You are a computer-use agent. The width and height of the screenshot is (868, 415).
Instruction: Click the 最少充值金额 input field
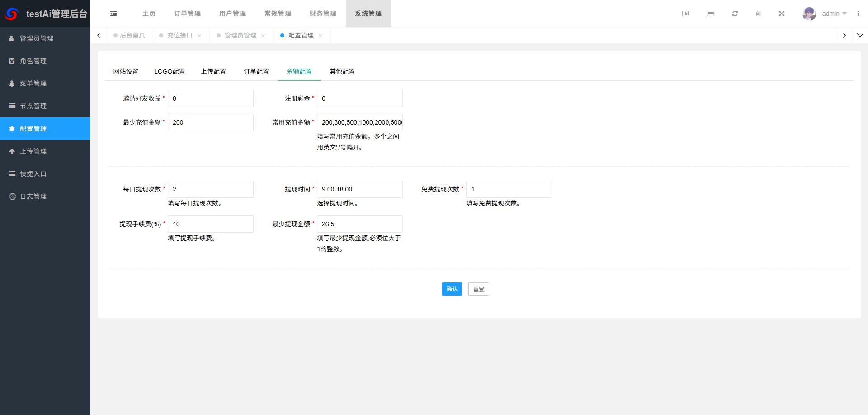pos(210,122)
